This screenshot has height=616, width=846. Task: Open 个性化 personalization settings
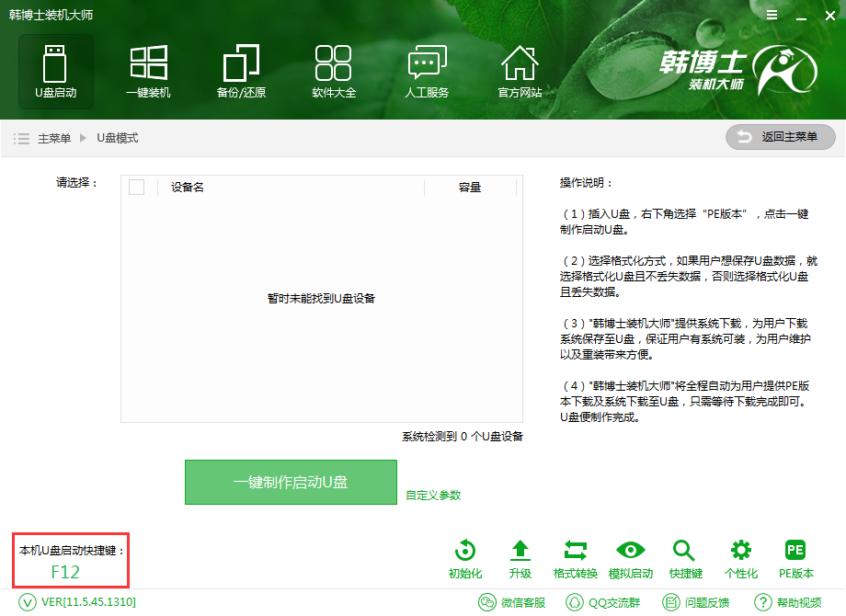click(x=740, y=559)
